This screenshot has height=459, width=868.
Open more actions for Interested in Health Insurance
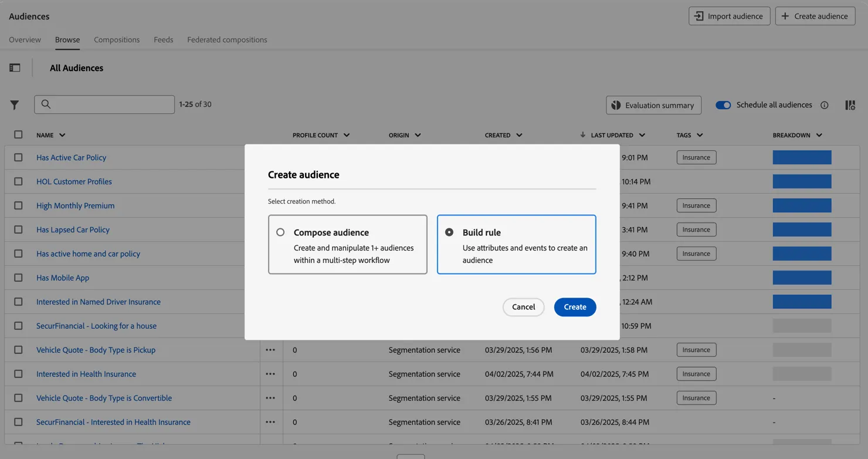pyautogui.click(x=270, y=374)
